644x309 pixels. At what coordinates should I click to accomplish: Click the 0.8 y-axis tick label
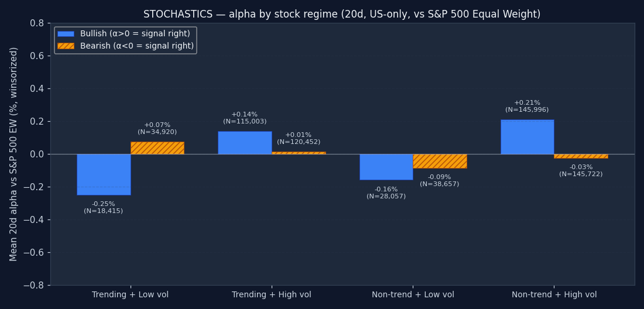pos(37,23)
